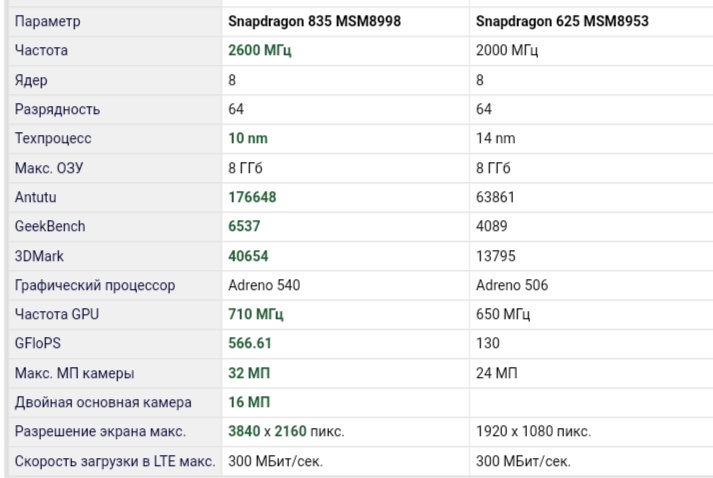
Task: Click the Макс. ОЗУ row label
Action: coord(49,168)
